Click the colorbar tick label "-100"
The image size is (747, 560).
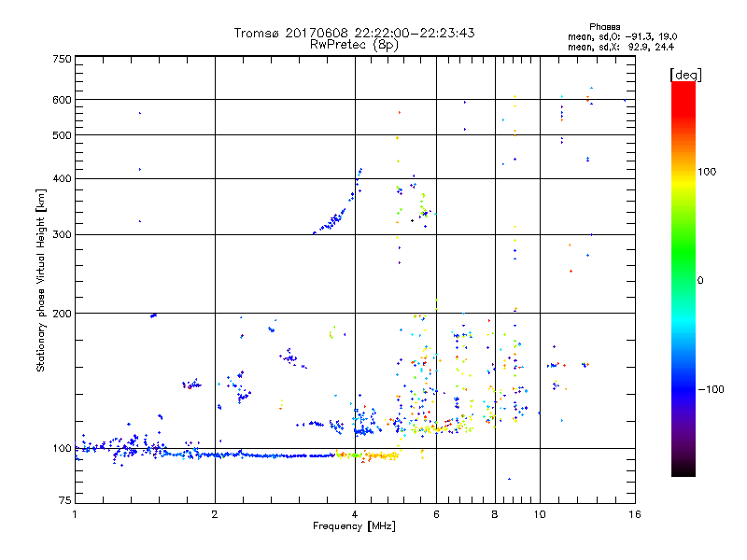pyautogui.click(x=711, y=389)
